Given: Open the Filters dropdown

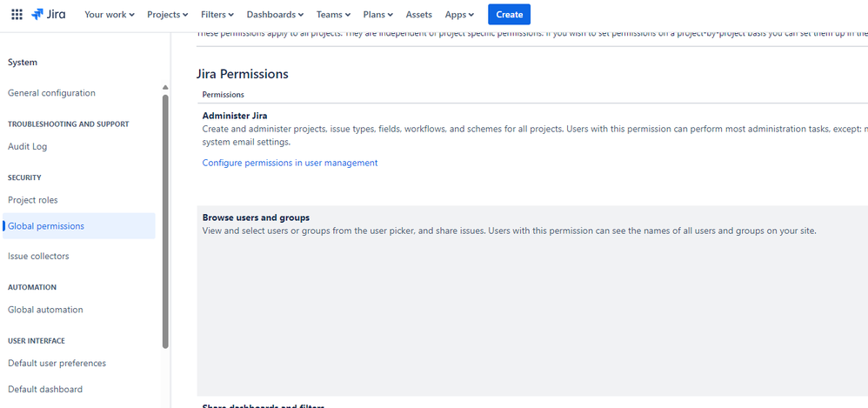Looking at the screenshot, I should pyautogui.click(x=217, y=15).
